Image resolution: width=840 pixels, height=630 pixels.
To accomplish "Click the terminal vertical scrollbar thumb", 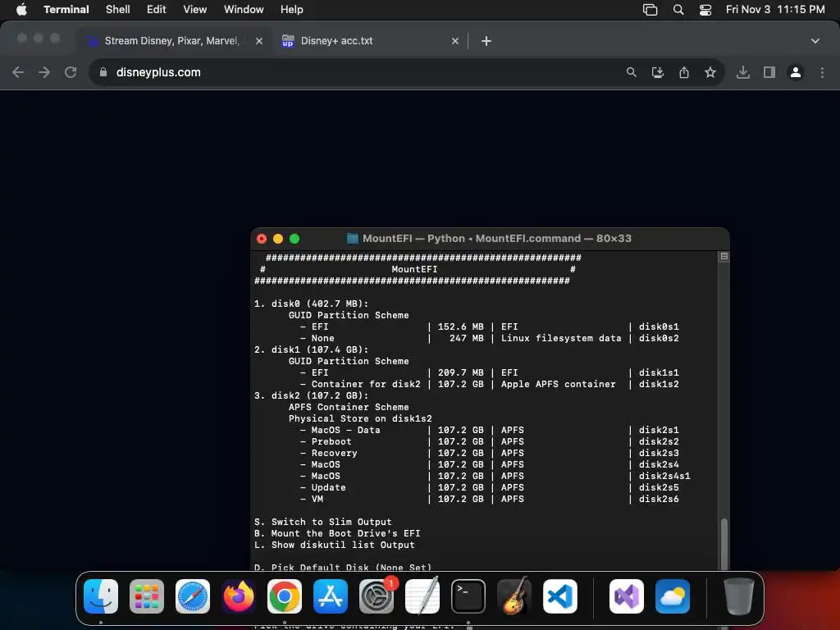I will coord(724,544).
